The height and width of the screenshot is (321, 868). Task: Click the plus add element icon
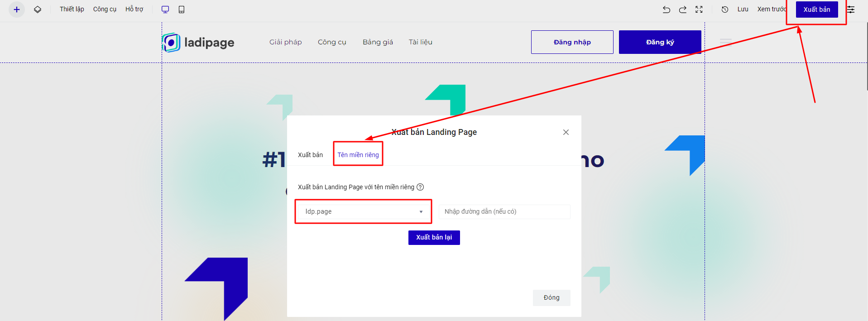pyautogui.click(x=17, y=10)
